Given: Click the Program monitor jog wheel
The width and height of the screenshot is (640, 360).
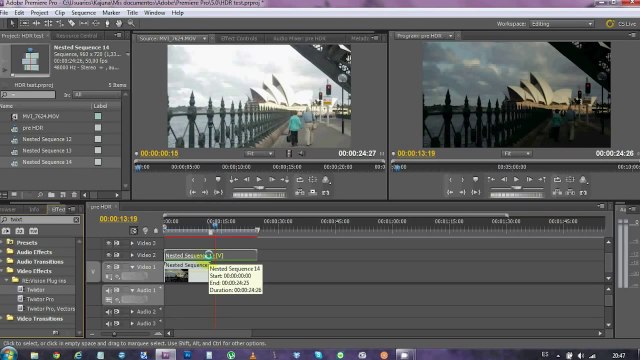Looking at the screenshot, I should pos(516,195).
